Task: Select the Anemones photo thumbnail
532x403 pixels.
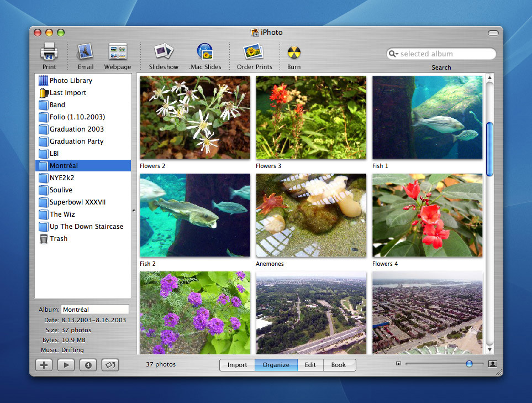Action: pos(311,215)
